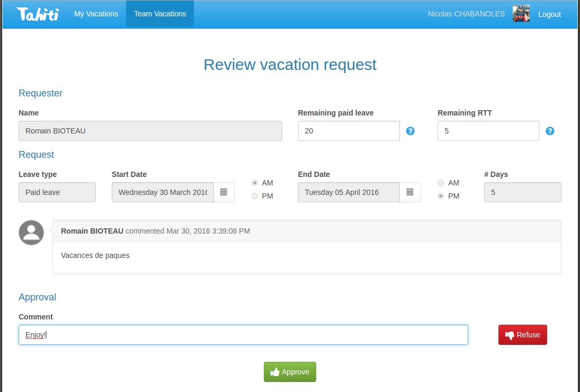Open the Leave type selector
The width and height of the screenshot is (580, 392).
(x=57, y=192)
